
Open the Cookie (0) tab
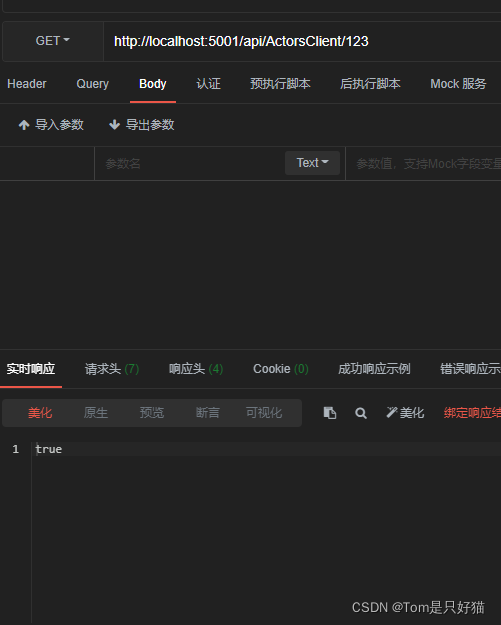pos(281,369)
